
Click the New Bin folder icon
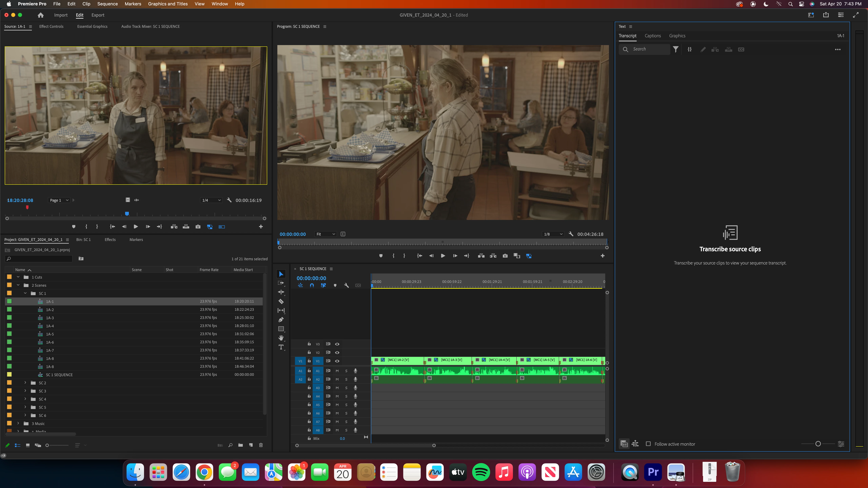[x=240, y=445]
